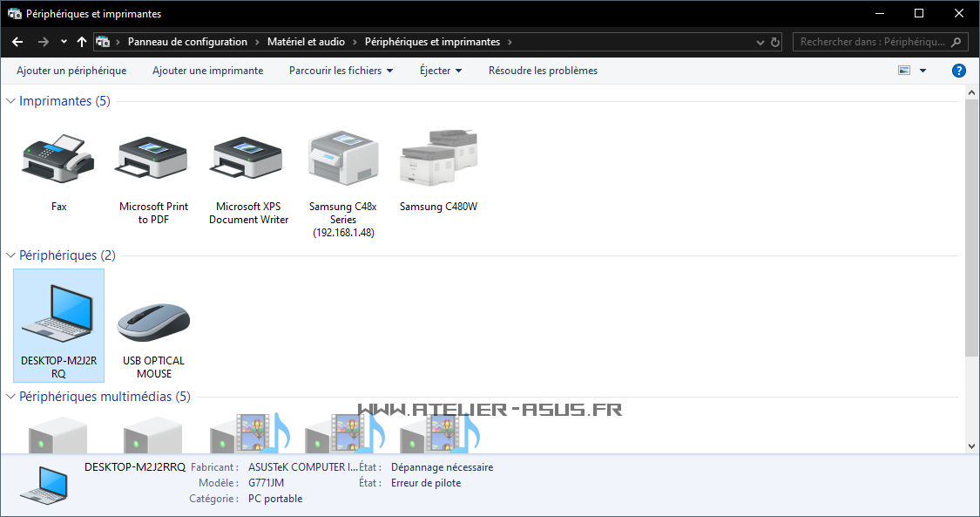
Task: Click Ajouter un périphérique
Action: (71, 71)
